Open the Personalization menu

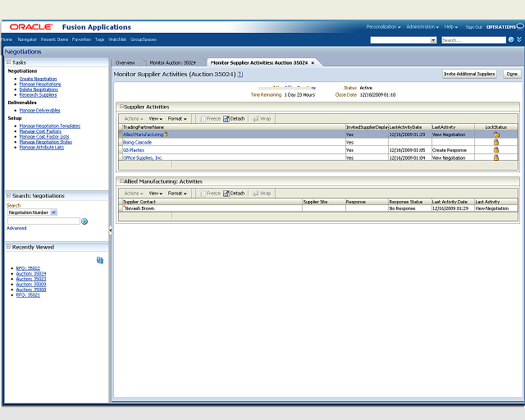click(x=383, y=27)
